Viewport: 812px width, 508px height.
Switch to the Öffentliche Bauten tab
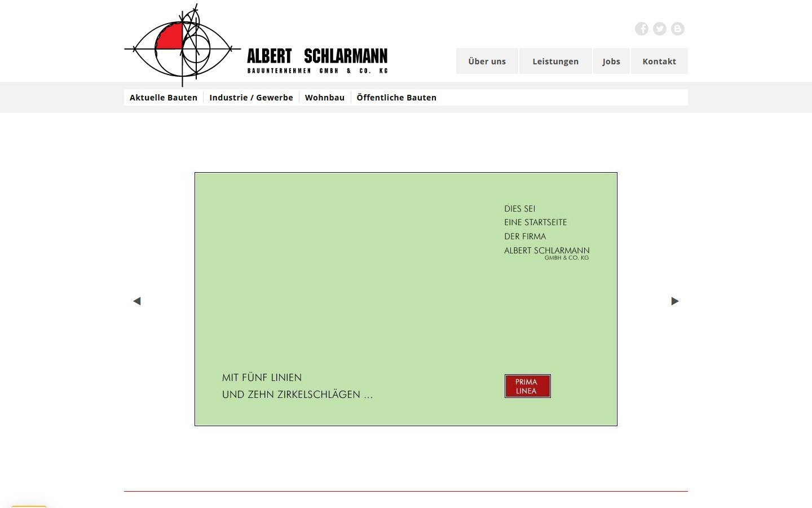396,97
